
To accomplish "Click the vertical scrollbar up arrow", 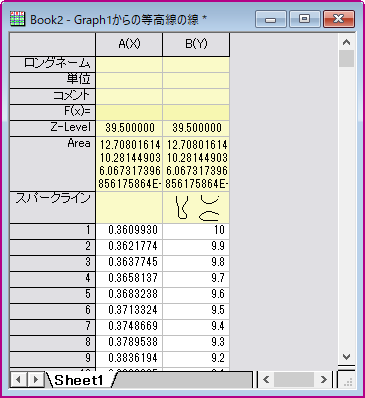I will pyautogui.click(x=346, y=42).
